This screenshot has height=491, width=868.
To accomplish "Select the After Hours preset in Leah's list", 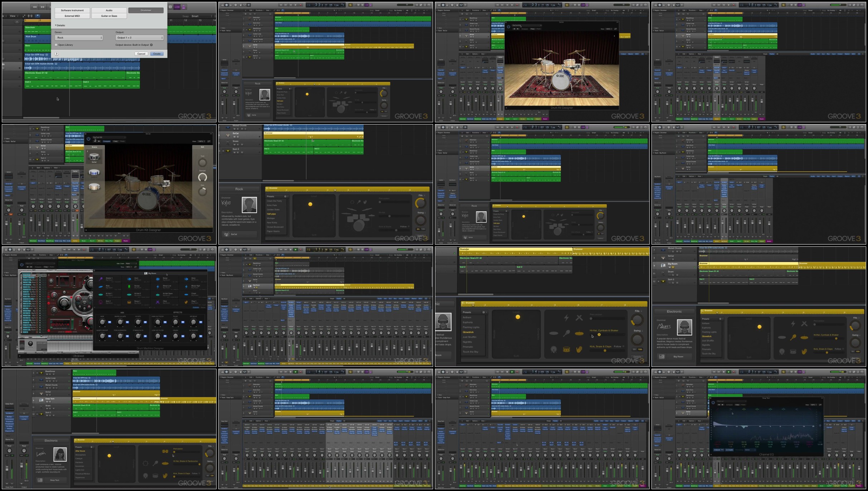I will pos(80,451).
